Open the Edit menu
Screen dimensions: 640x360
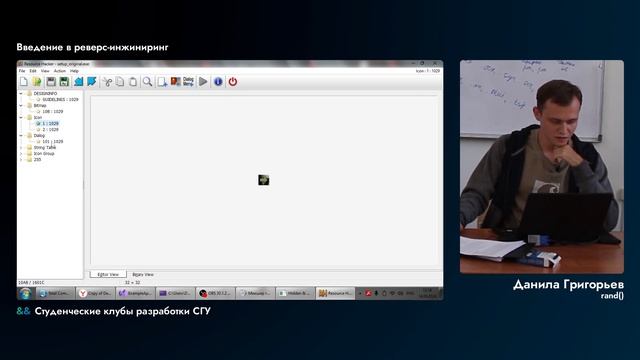click(33, 71)
